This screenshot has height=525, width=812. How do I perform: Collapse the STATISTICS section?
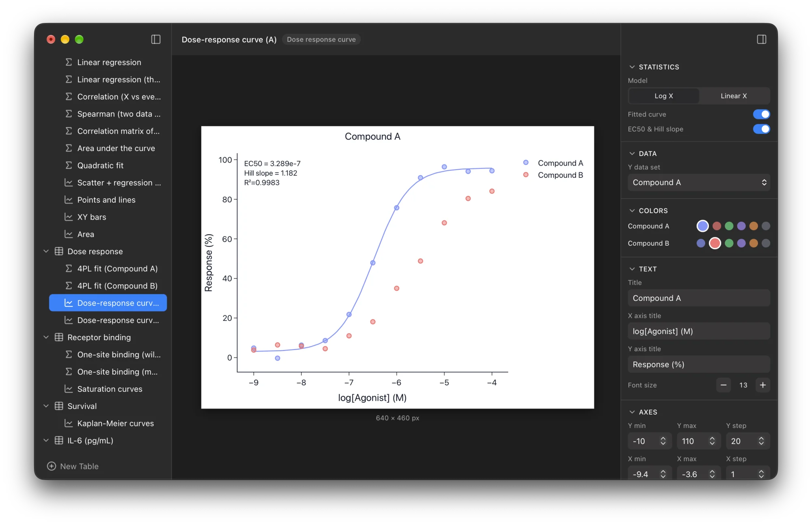pos(632,67)
